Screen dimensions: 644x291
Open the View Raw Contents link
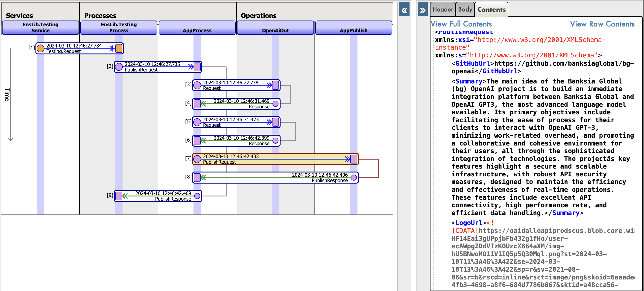pyautogui.click(x=602, y=24)
